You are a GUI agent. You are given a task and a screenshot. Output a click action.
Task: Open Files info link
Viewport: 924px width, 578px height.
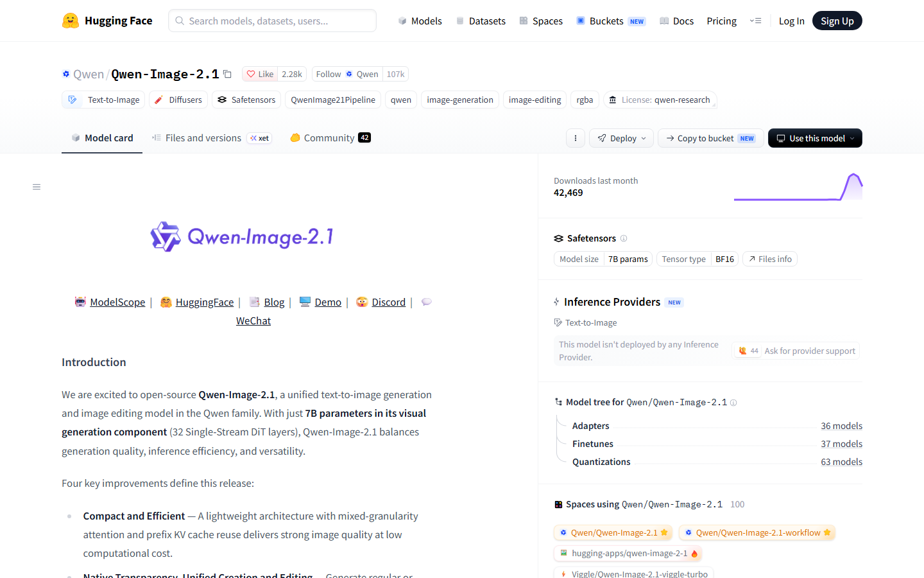point(770,259)
